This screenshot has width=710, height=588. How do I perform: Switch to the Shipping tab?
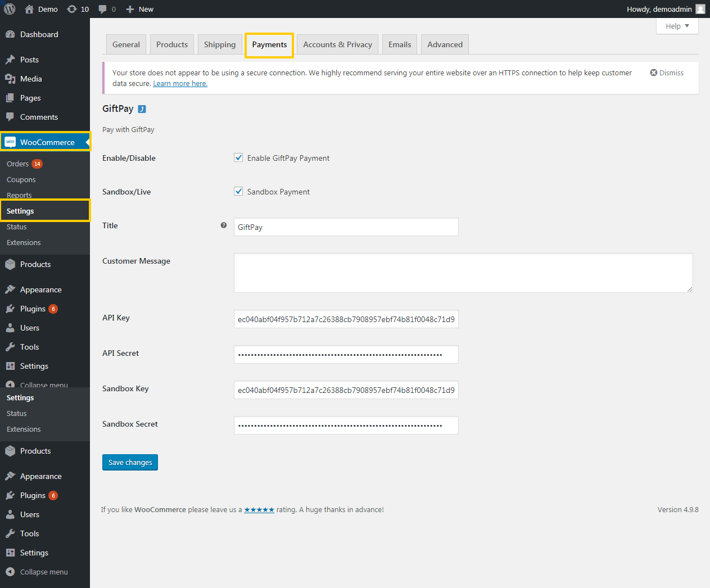click(220, 44)
